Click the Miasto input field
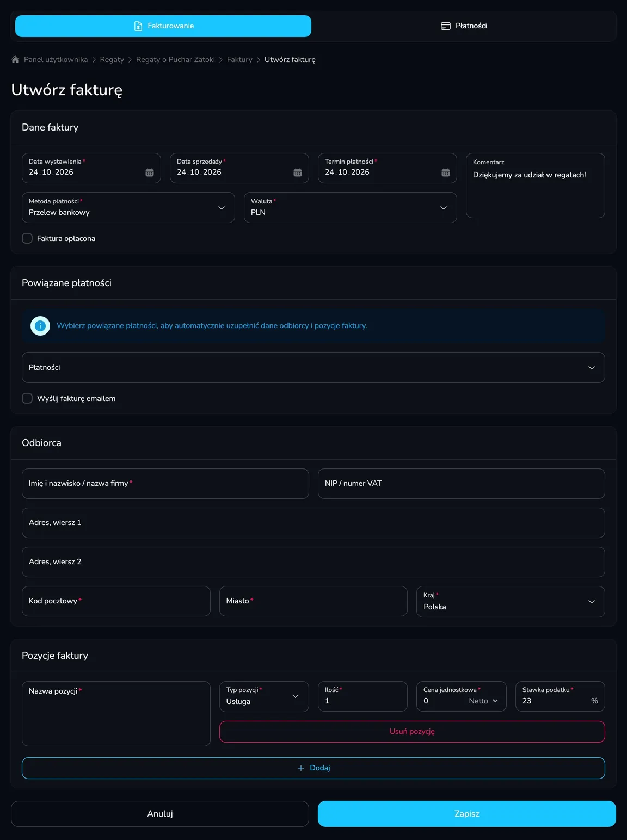Image resolution: width=627 pixels, height=840 pixels. pyautogui.click(x=313, y=601)
